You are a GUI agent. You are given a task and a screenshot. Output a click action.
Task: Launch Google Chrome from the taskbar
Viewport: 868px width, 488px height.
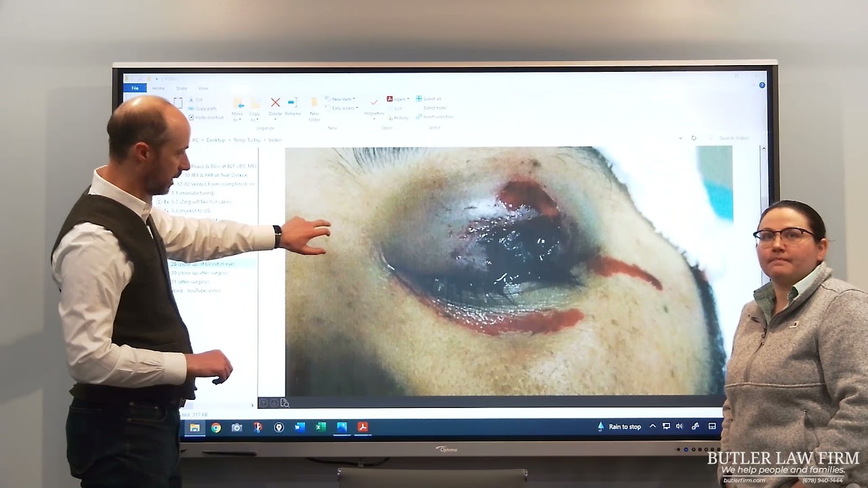[216, 427]
